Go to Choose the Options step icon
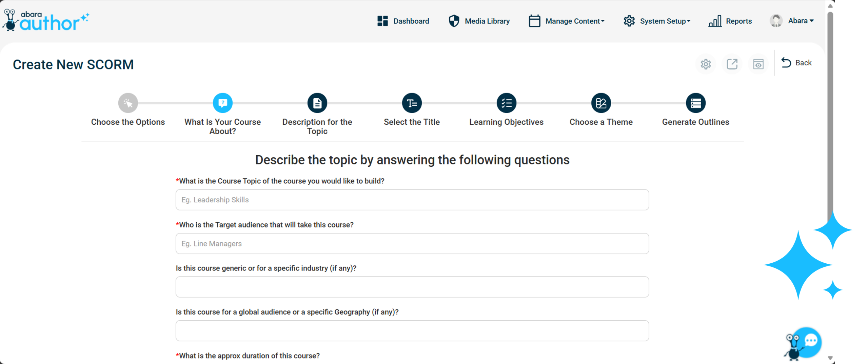Screen dimensions: 868x364 (128, 103)
